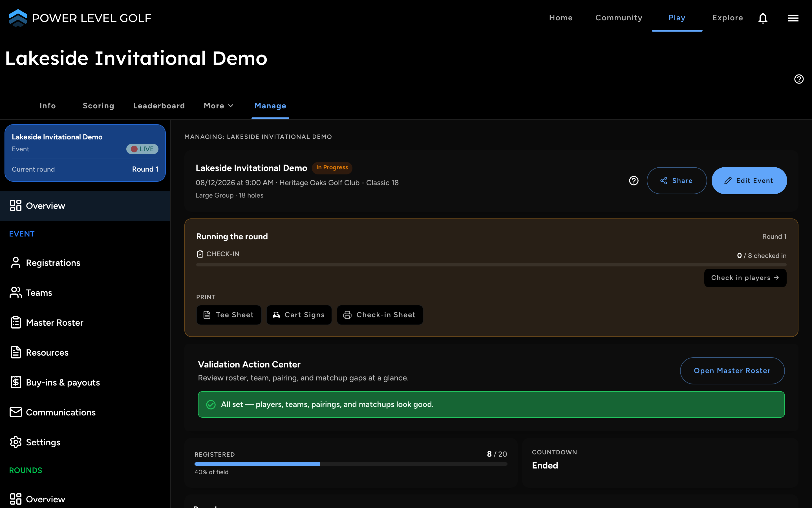Click Open Master Roster button
Screen dimensions: 812x508
732,371
